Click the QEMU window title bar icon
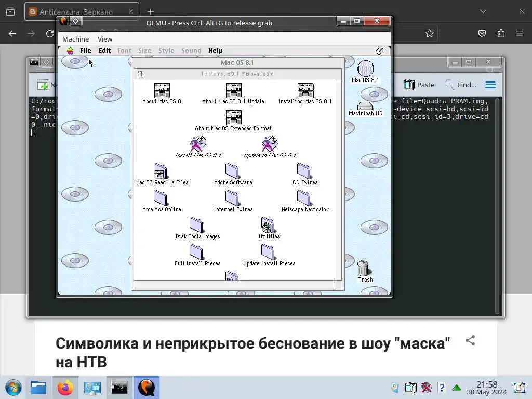 [63, 21]
